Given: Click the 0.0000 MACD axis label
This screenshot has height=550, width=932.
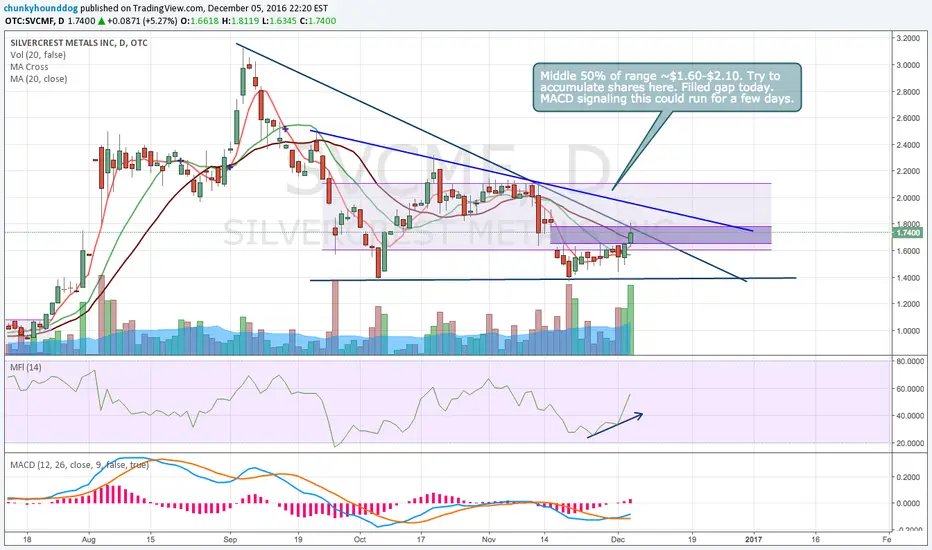Looking at the screenshot, I should point(907,504).
